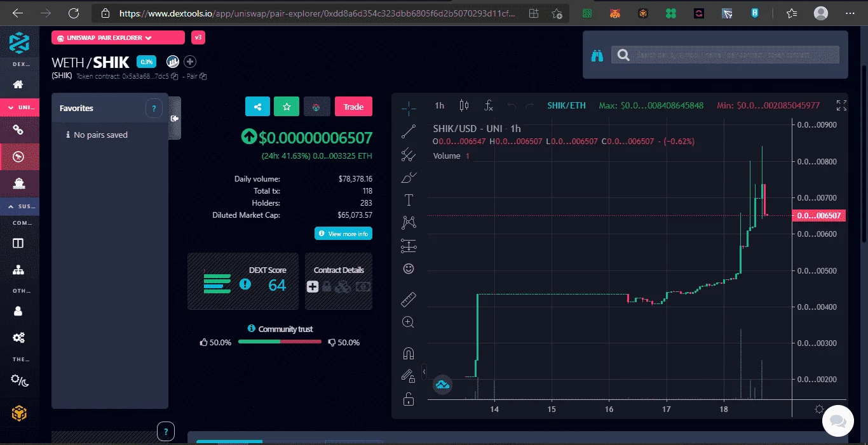Click the binoculars icon beside the search box
Viewport: 868px width, 445px height.
(x=597, y=55)
